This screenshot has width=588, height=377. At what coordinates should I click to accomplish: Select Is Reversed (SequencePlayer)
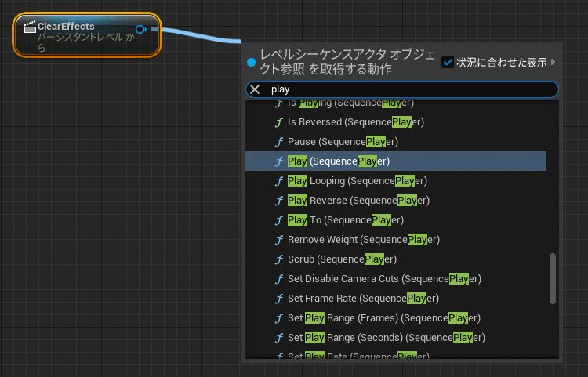click(x=396, y=122)
